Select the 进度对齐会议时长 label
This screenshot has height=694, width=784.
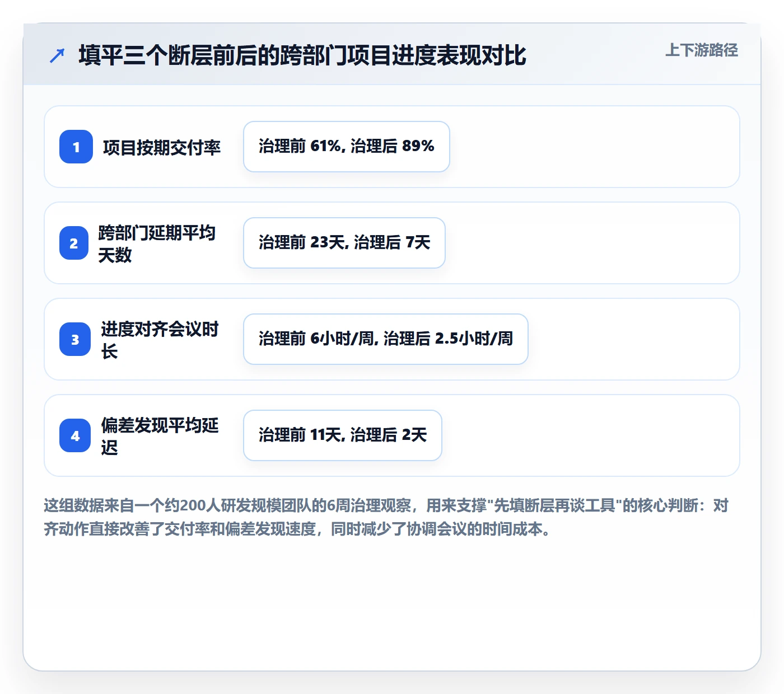tap(160, 340)
